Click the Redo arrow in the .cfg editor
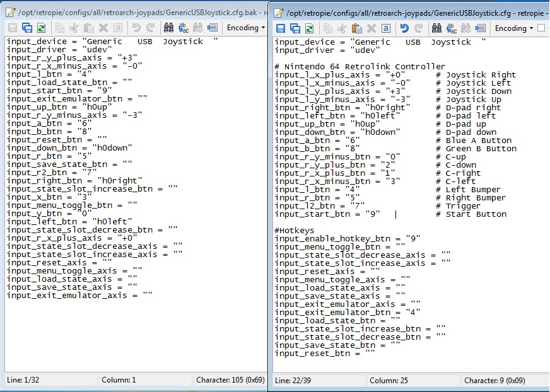550x392 pixels. coord(418,28)
